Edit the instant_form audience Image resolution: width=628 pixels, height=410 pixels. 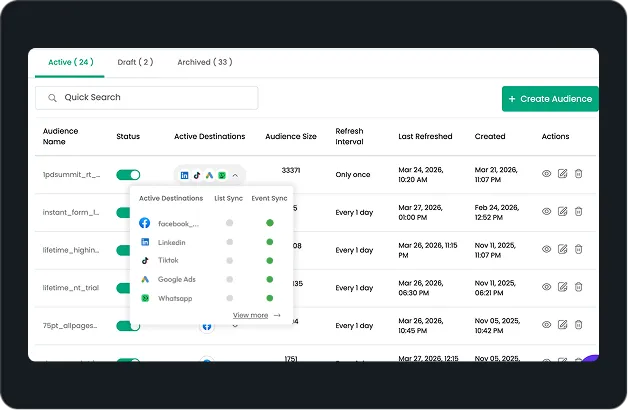click(562, 211)
